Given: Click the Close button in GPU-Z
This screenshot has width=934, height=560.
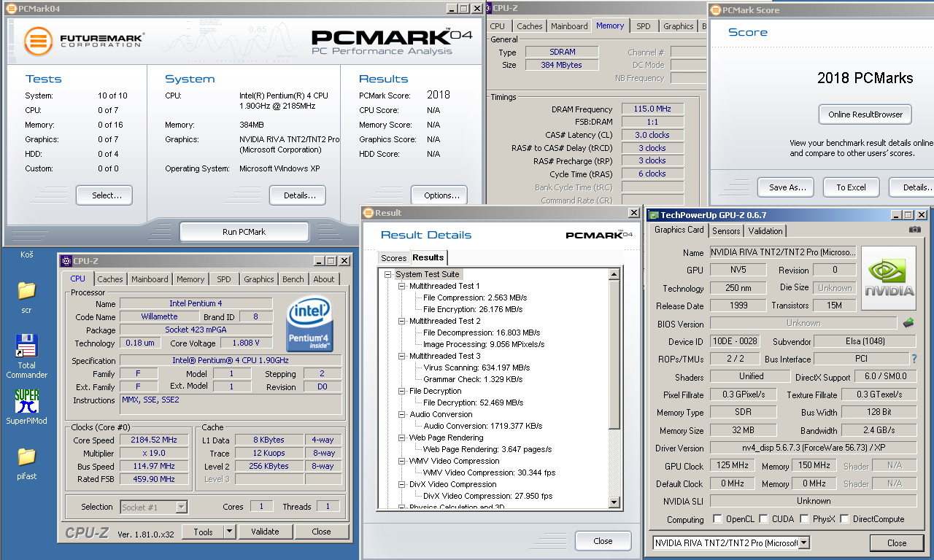Looking at the screenshot, I should [x=897, y=543].
